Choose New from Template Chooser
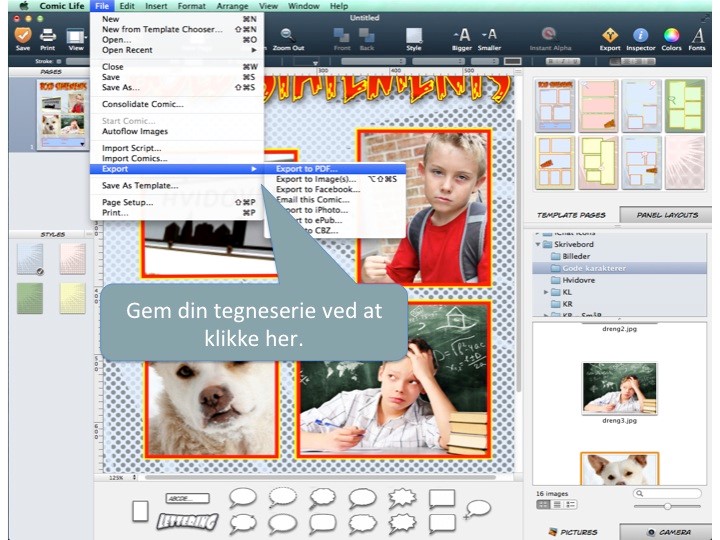 177,29
